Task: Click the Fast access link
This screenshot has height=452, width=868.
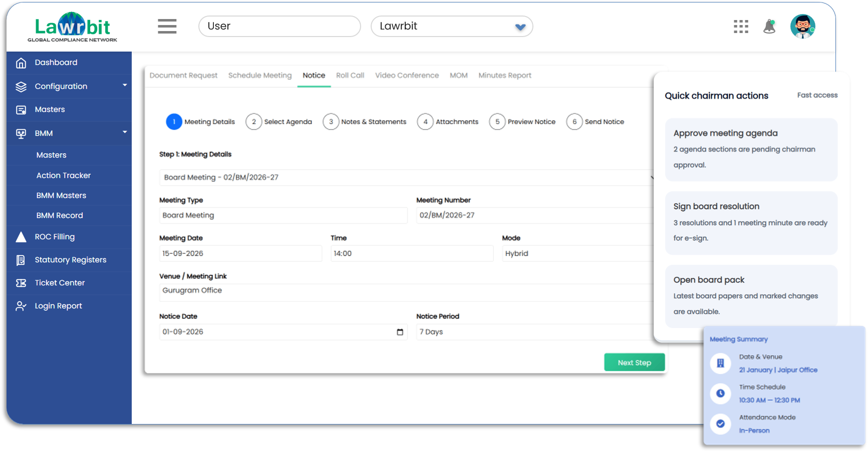Action: pyautogui.click(x=817, y=95)
